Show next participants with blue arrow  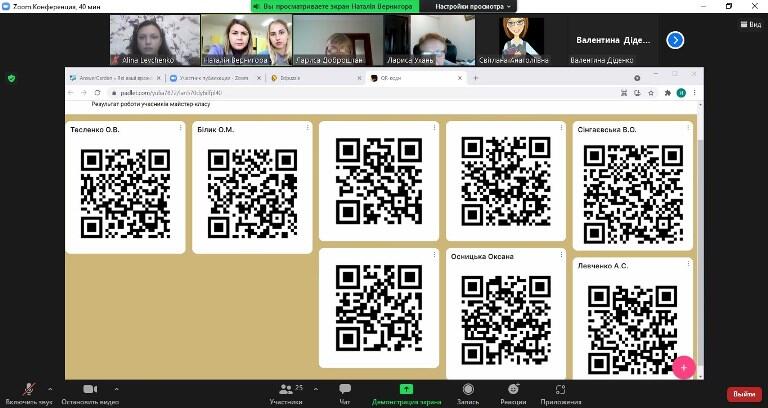[675, 40]
